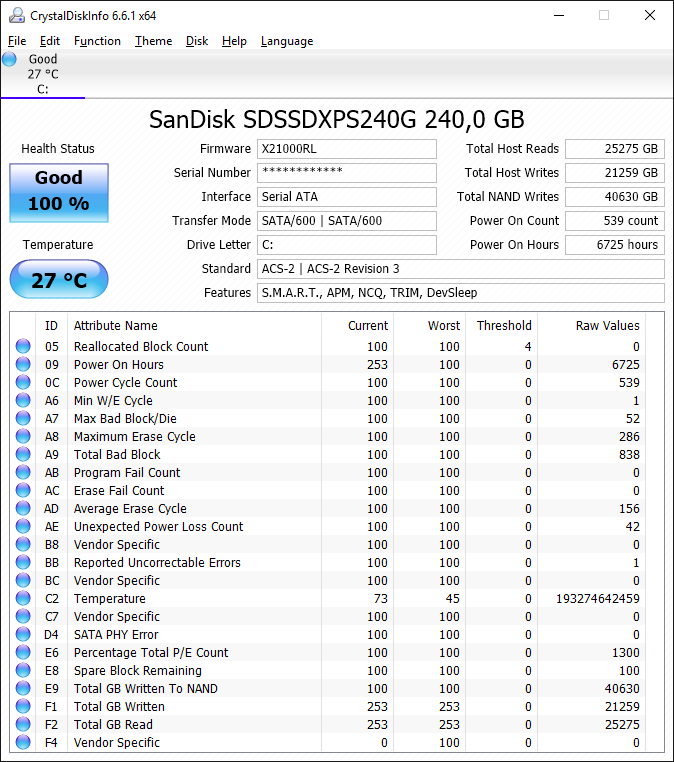Click Total NAND Writes value 40630 GB
The height and width of the screenshot is (762, 674).
pyautogui.click(x=615, y=197)
